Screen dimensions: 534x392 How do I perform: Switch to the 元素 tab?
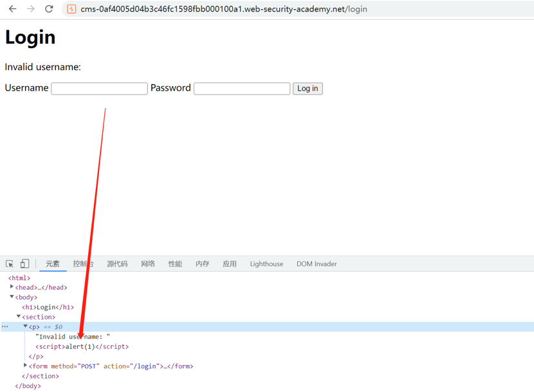[53, 263]
